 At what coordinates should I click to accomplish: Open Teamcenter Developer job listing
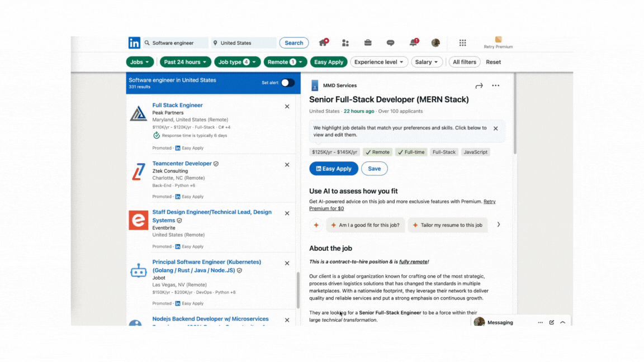point(182,163)
